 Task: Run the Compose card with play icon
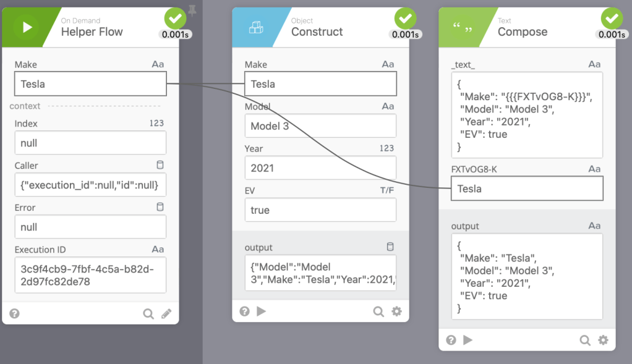pyautogui.click(x=468, y=339)
